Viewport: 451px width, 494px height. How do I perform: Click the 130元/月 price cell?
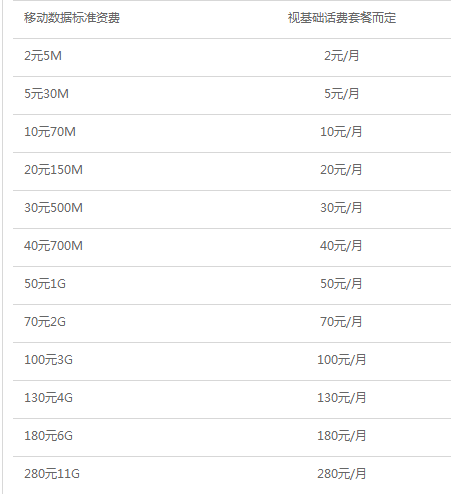(341, 398)
